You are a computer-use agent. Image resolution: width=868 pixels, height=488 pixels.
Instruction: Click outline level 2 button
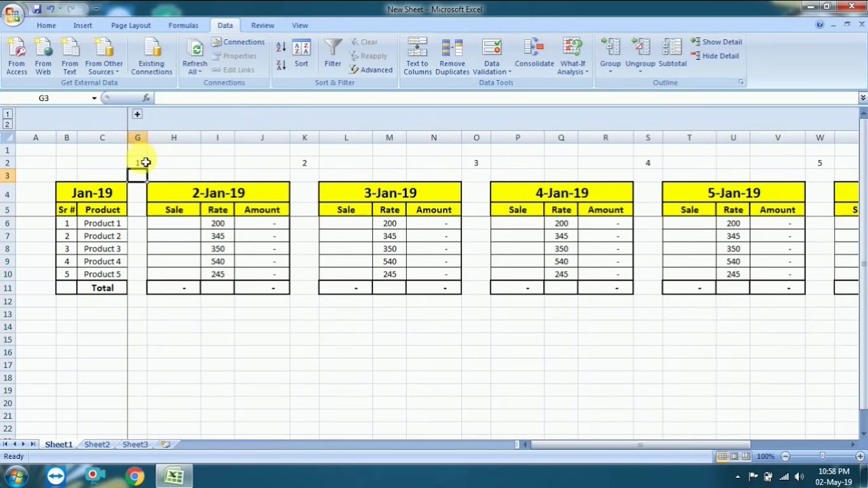click(x=7, y=124)
